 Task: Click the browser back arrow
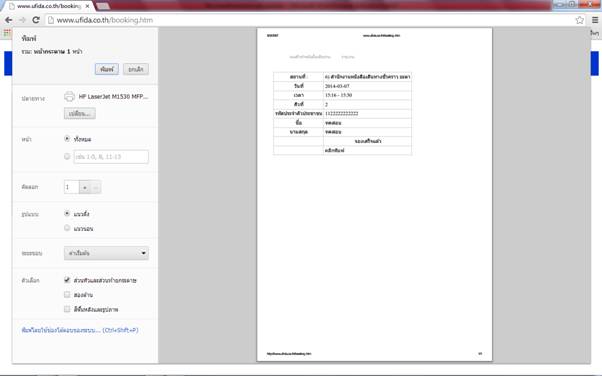coord(8,20)
